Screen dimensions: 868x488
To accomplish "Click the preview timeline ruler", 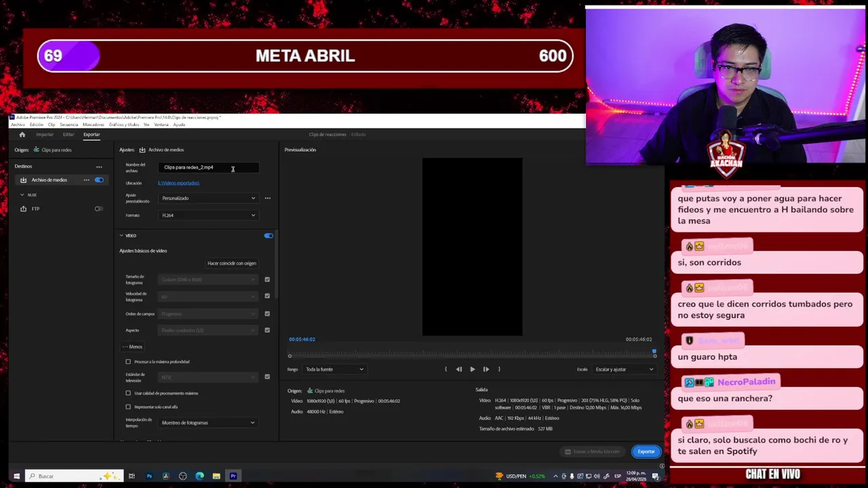I will coord(472,352).
